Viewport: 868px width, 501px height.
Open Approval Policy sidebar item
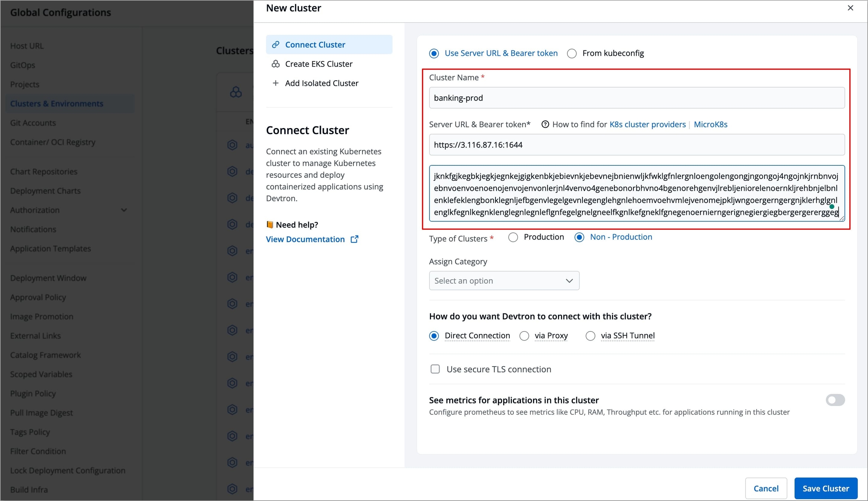coord(38,297)
